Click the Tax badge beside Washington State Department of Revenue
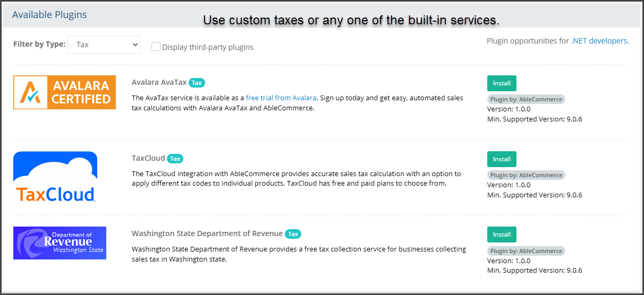The image size is (644, 295). point(293,234)
